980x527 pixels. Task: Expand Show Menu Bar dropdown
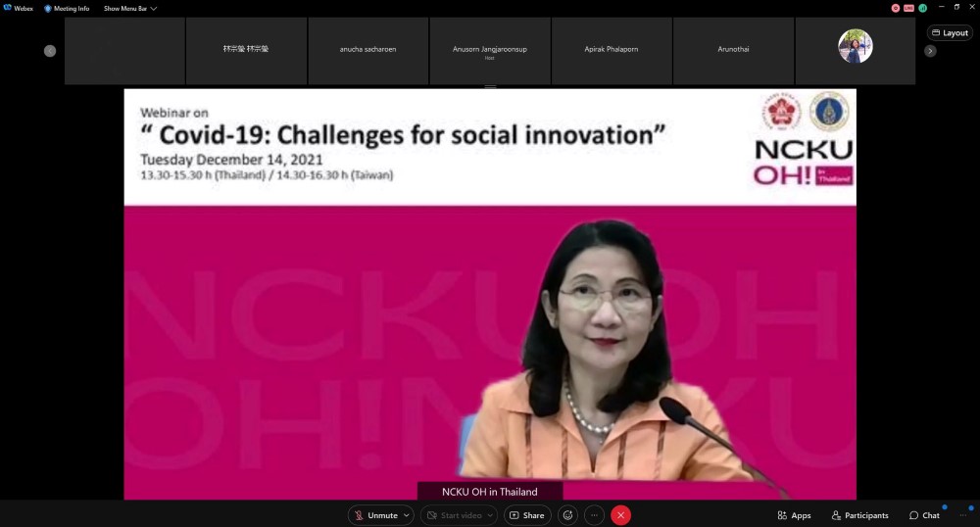coord(130,9)
